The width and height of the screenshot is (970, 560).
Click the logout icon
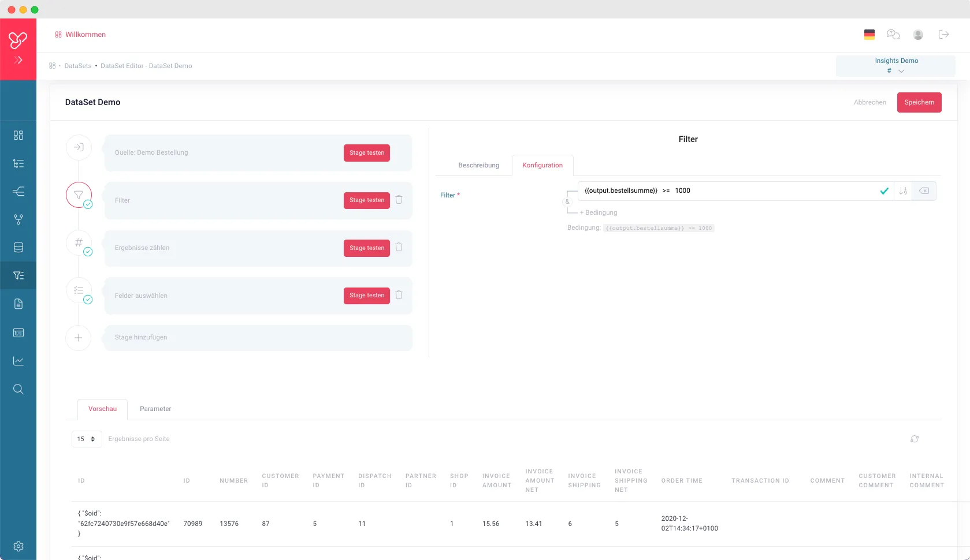coord(944,35)
